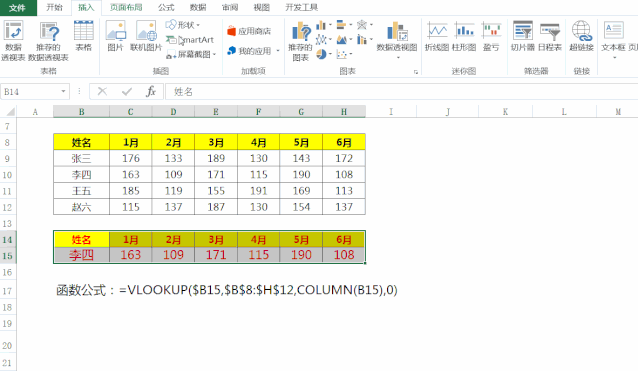This screenshot has height=371, width=638.
Task: Switch to the Data (数据) tab
Action: [x=198, y=7]
